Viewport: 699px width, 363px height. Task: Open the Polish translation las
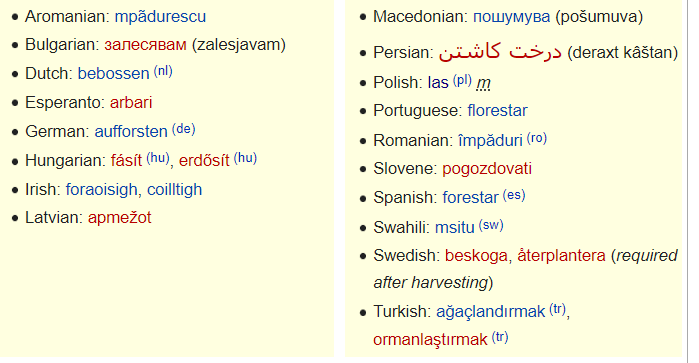[438, 82]
